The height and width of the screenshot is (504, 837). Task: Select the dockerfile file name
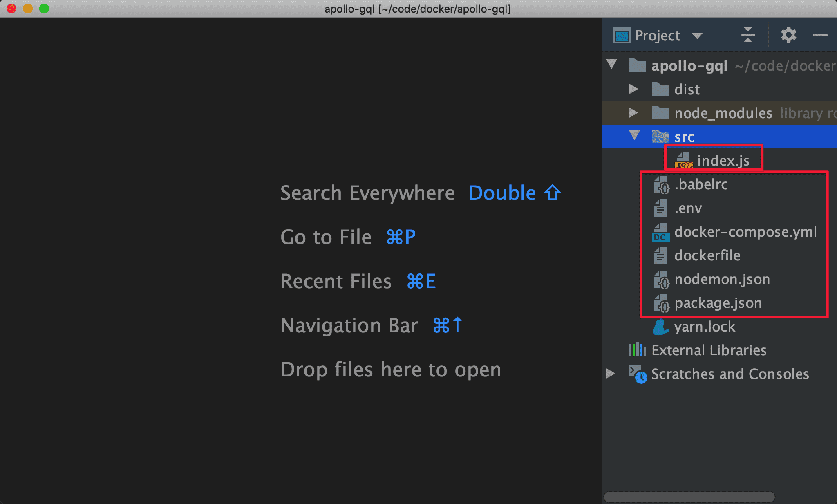coord(707,255)
